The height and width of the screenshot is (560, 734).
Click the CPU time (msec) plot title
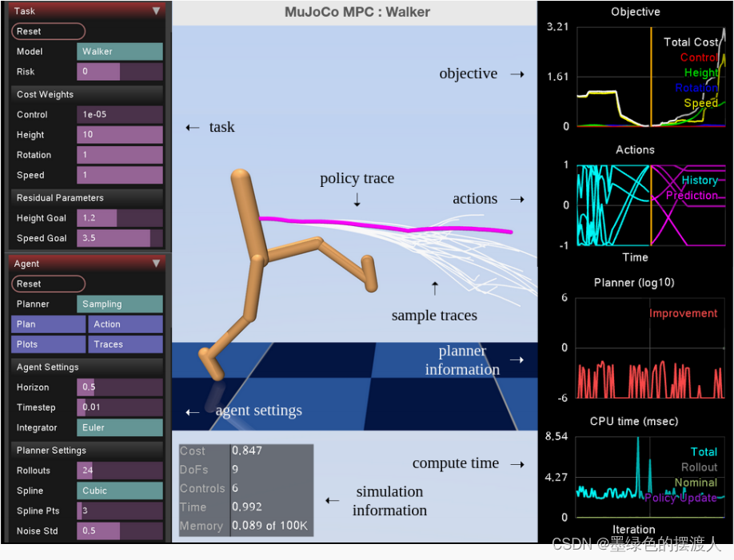coord(634,421)
